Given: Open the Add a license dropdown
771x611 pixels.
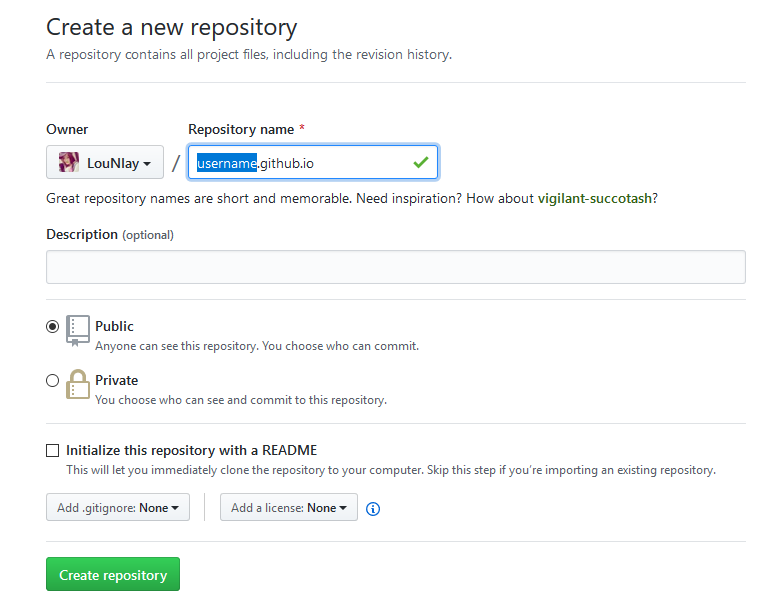Looking at the screenshot, I should pyautogui.click(x=289, y=507).
